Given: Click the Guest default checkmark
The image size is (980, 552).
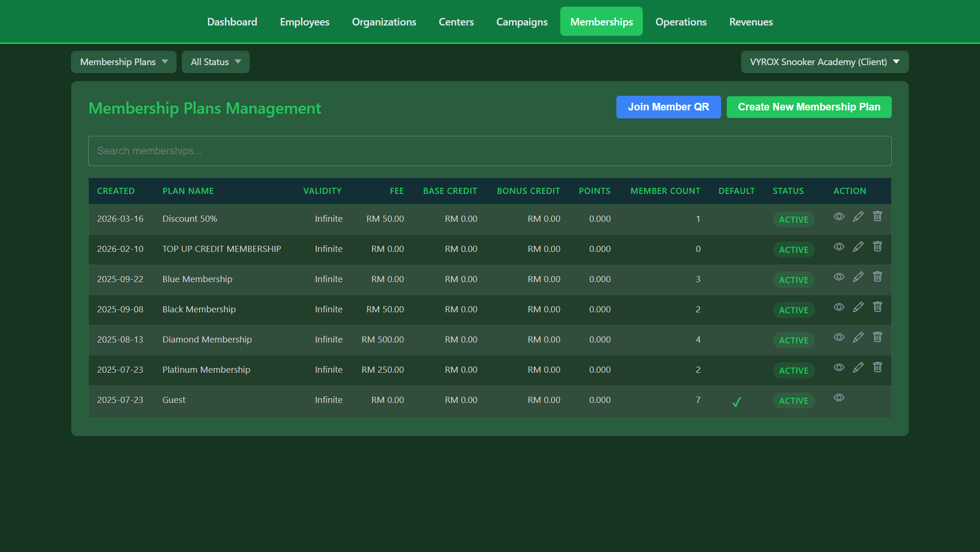Looking at the screenshot, I should pyautogui.click(x=737, y=402).
